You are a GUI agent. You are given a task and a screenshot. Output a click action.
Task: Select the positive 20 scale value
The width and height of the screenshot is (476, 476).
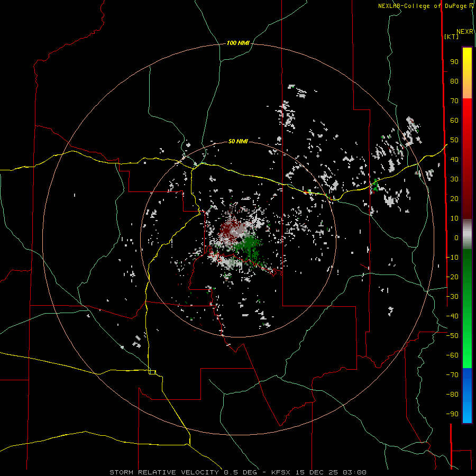(454, 198)
